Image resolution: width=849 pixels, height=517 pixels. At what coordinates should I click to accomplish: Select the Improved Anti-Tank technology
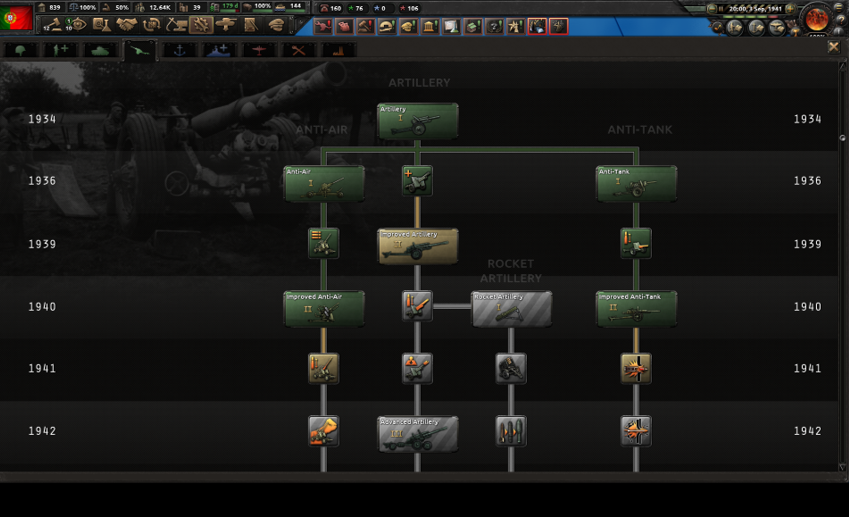636,309
